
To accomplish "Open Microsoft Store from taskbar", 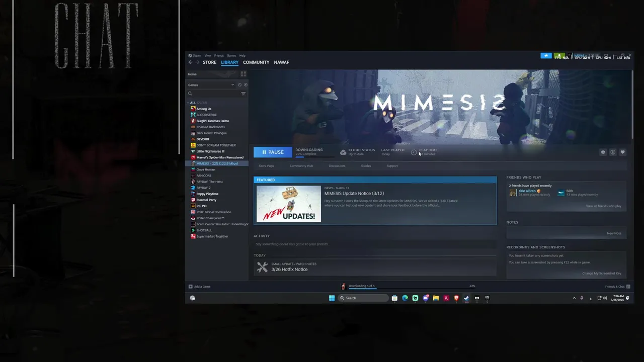I will tap(394, 298).
